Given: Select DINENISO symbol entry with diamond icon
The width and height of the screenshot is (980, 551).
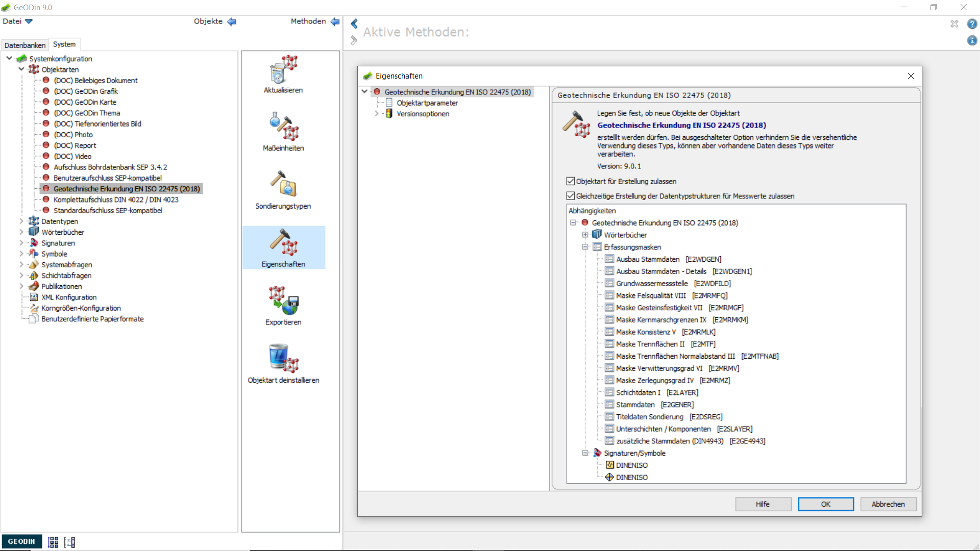Looking at the screenshot, I should tap(631, 478).
